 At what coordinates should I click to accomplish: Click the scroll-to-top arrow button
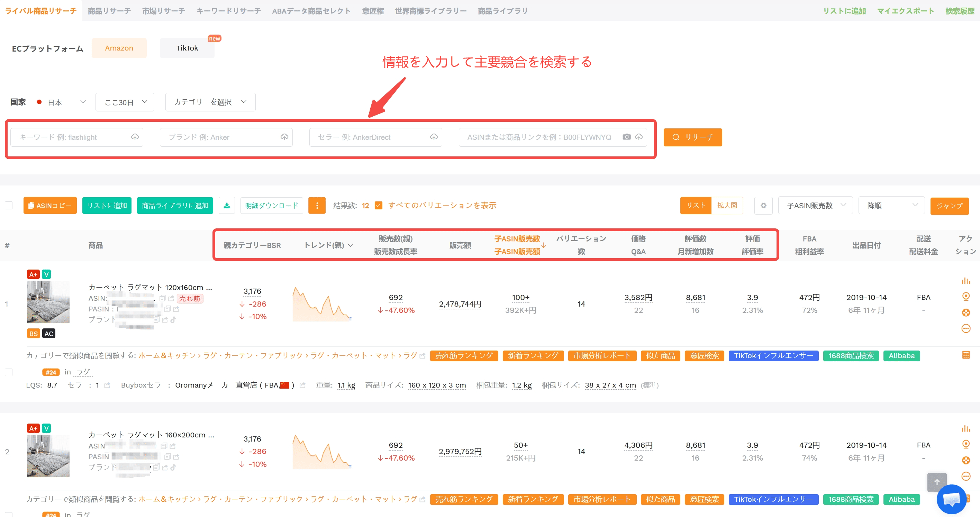coord(937,482)
